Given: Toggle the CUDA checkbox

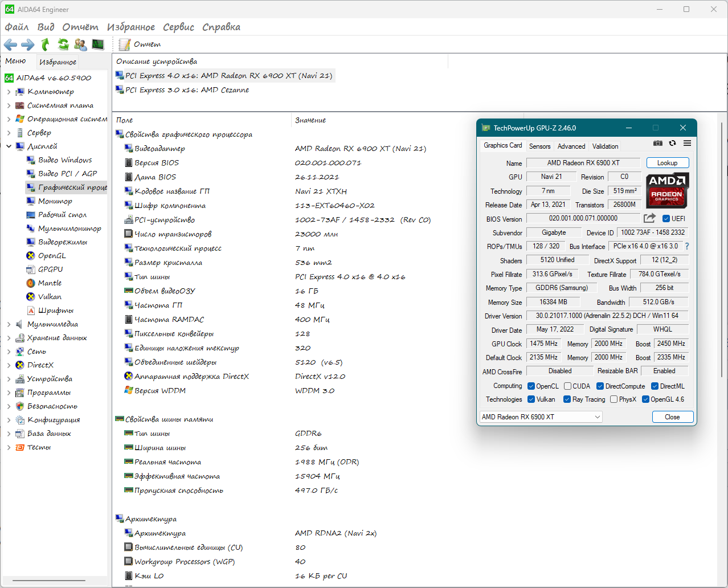Looking at the screenshot, I should pyautogui.click(x=567, y=386).
